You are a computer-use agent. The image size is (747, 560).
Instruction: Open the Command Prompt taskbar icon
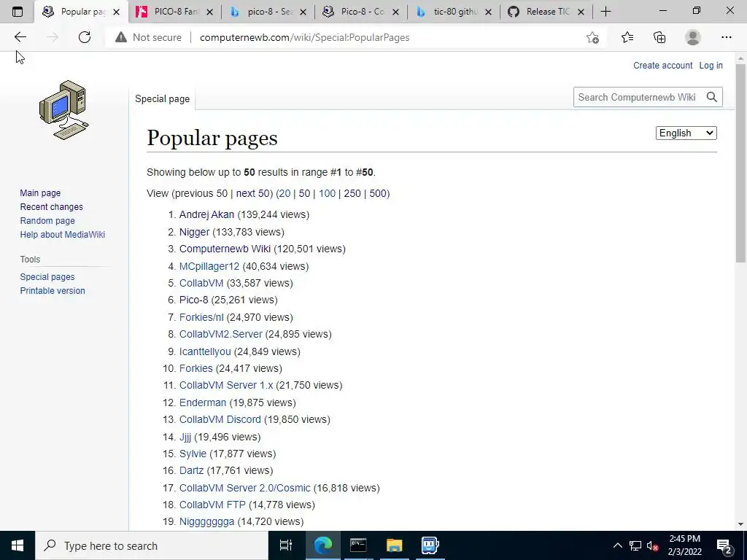358,545
